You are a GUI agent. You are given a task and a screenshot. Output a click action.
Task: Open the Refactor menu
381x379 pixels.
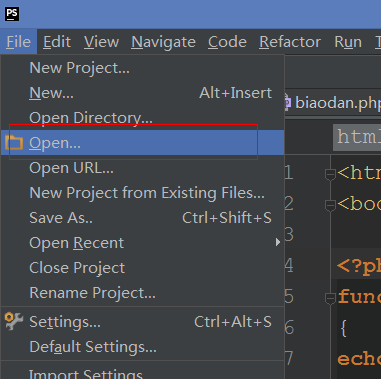[290, 42]
